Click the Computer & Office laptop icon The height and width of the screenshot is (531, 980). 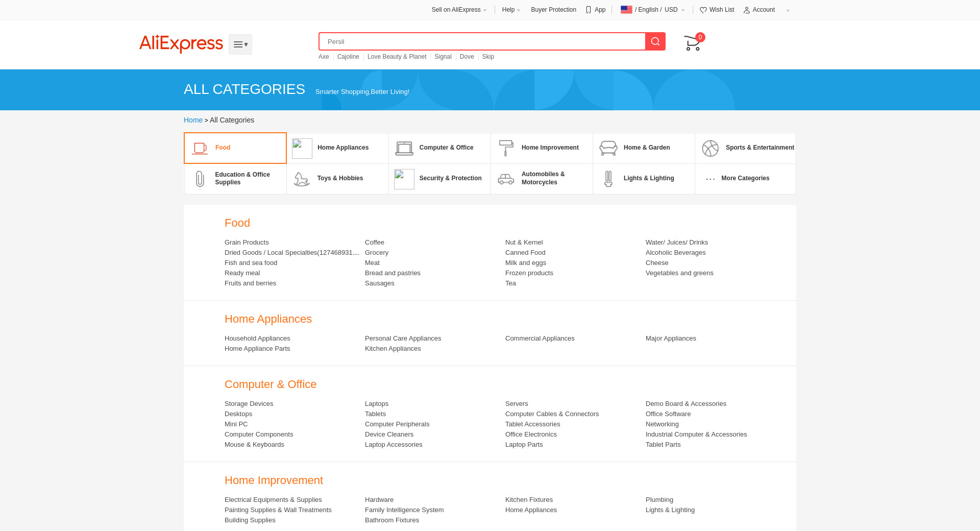point(404,149)
